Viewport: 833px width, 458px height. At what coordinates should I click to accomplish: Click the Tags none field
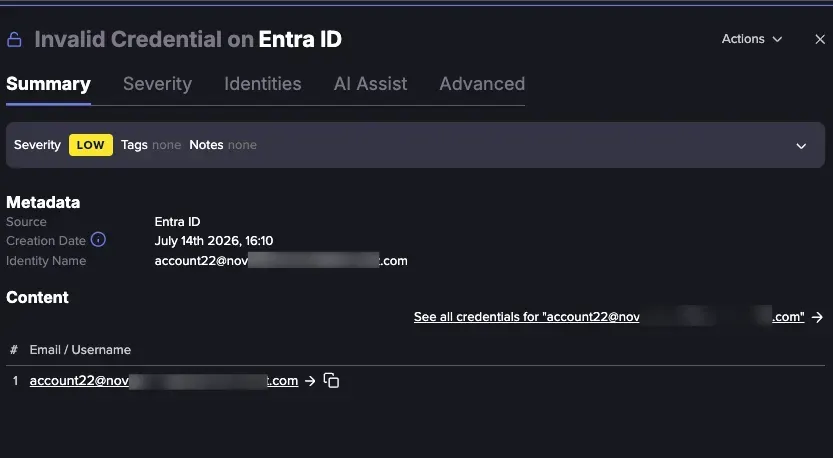point(151,145)
